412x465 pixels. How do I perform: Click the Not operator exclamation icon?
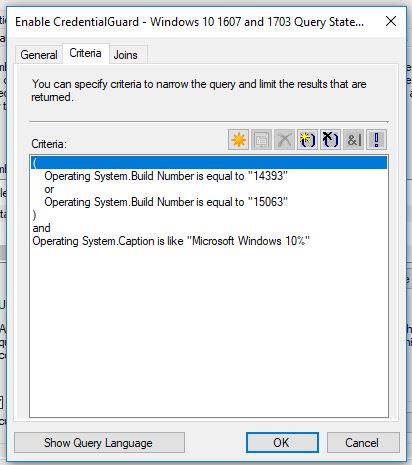click(x=377, y=140)
